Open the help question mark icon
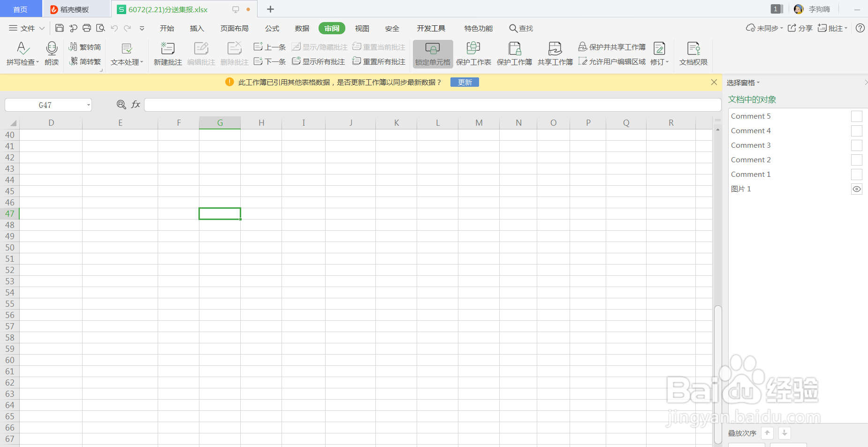The height and width of the screenshot is (447, 868). click(860, 28)
